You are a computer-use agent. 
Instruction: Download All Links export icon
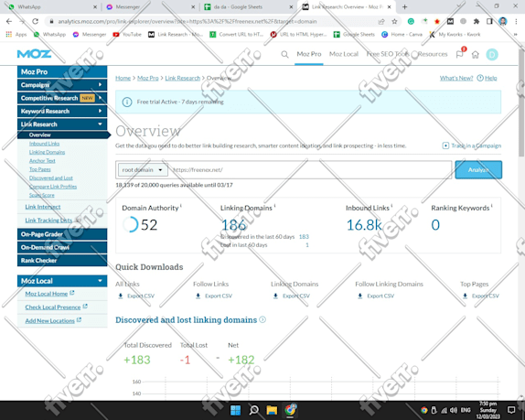coord(121,296)
